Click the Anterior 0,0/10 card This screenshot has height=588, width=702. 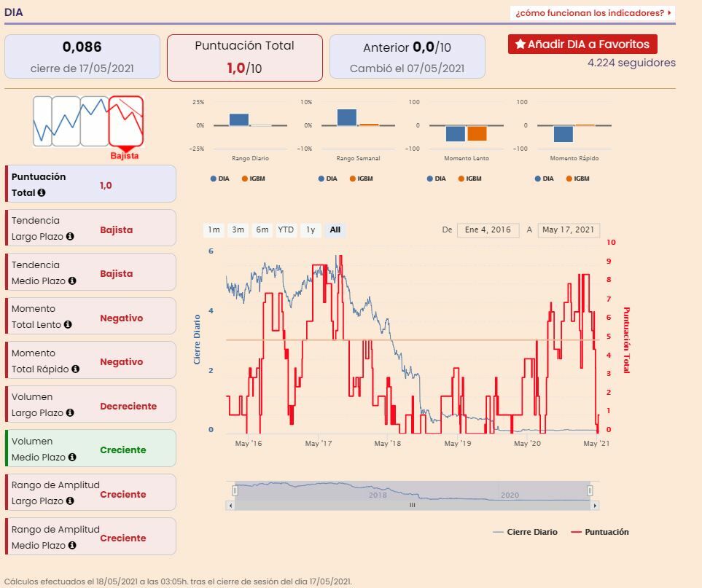[x=407, y=57]
